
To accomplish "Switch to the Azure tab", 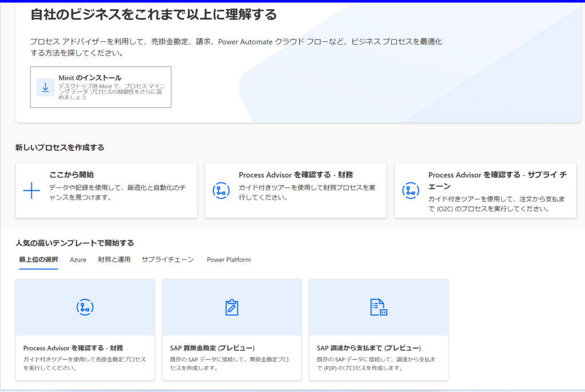I will coord(78,259).
